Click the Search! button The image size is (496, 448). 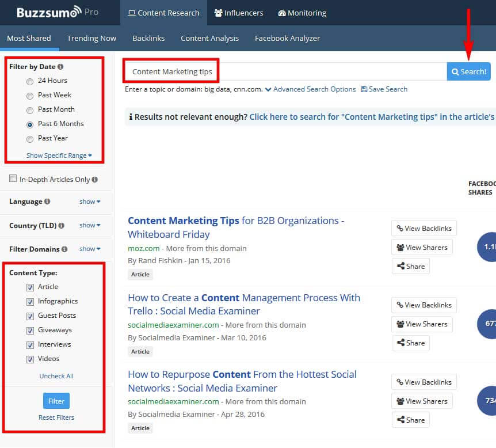pyautogui.click(x=469, y=71)
